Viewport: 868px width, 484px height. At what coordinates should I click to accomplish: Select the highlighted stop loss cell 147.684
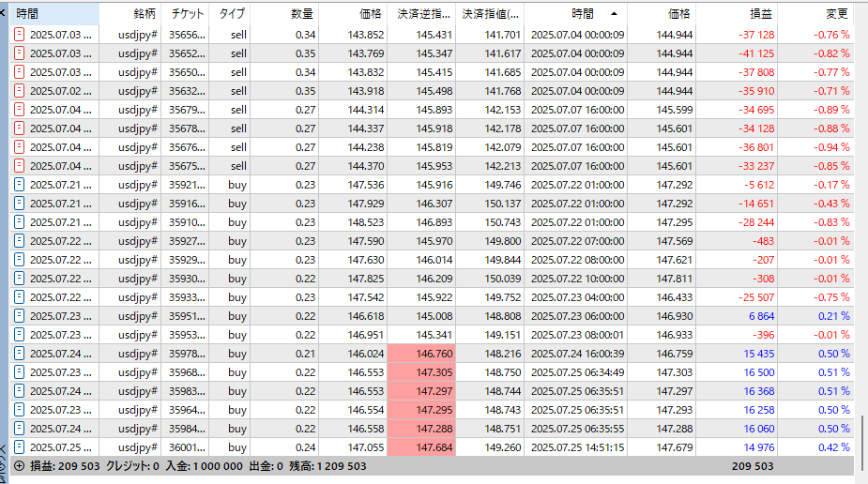click(421, 446)
